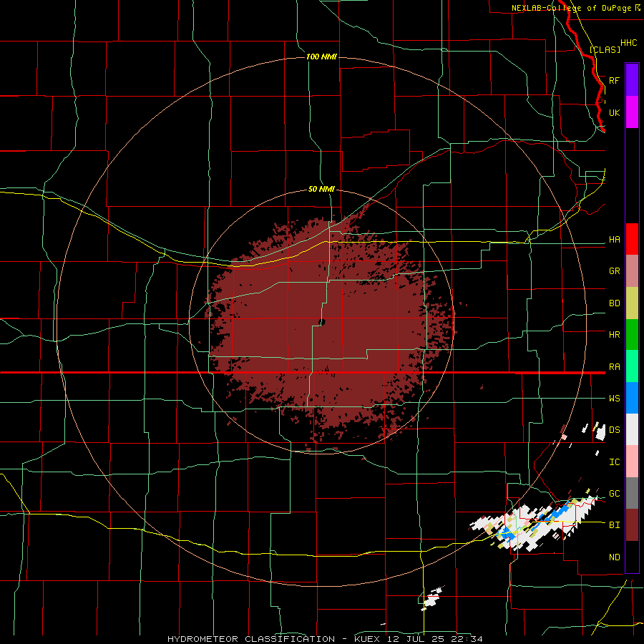Click the DS legend label
644x644 pixels.
615,429
